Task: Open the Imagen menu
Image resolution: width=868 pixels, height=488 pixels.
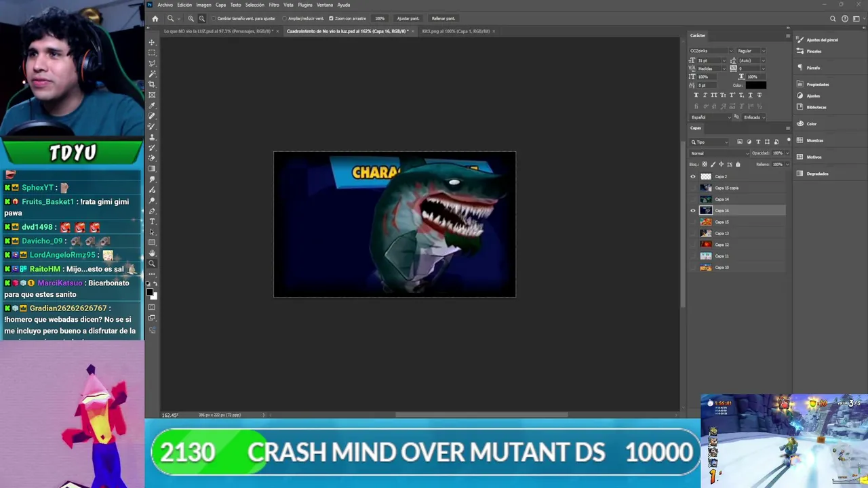Action: pyautogui.click(x=203, y=5)
